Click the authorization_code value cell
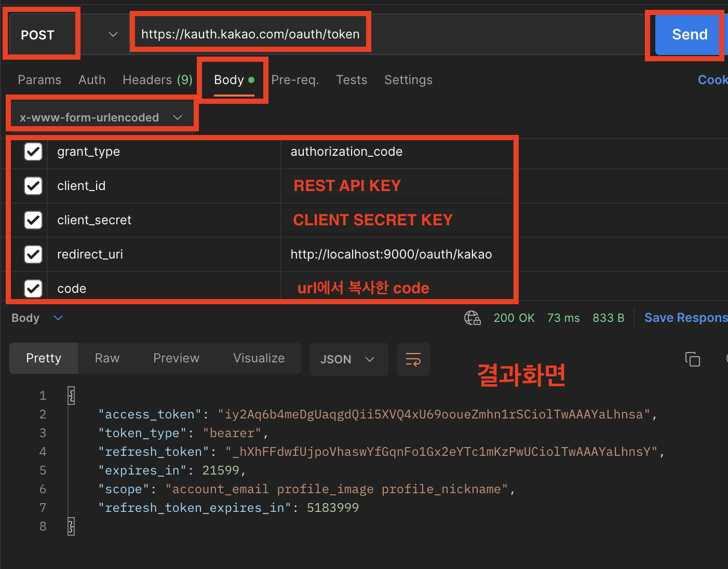728x569 pixels. [397, 152]
